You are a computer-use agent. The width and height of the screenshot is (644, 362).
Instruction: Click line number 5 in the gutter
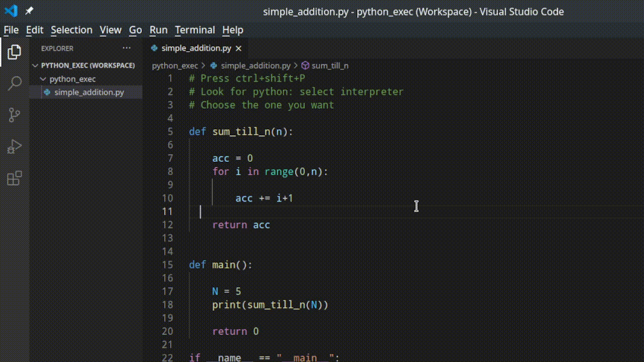tap(170, 131)
